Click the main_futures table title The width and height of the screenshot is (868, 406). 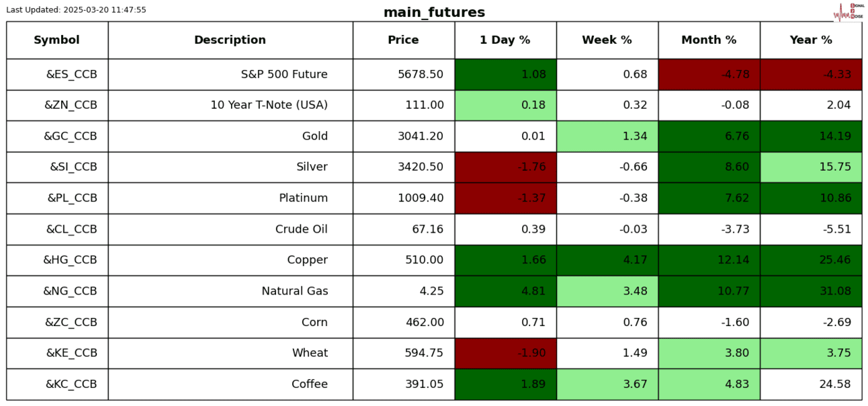click(434, 13)
